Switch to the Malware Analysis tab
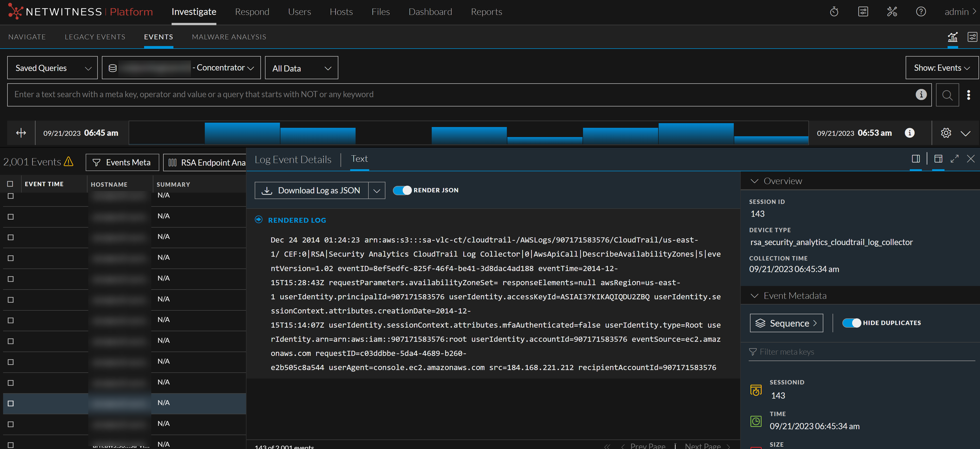980x449 pixels. pos(229,37)
